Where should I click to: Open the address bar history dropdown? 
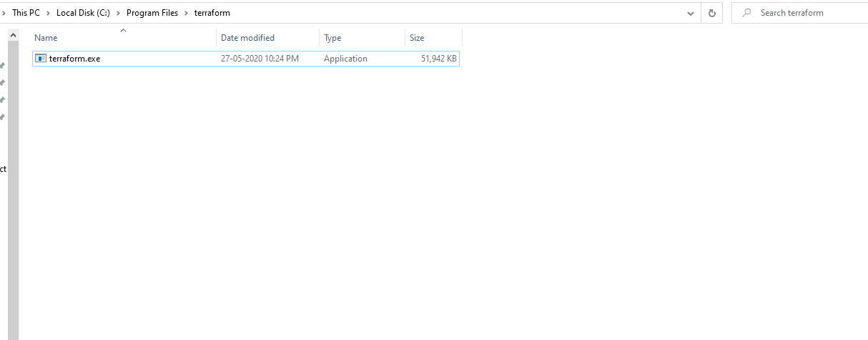click(690, 13)
